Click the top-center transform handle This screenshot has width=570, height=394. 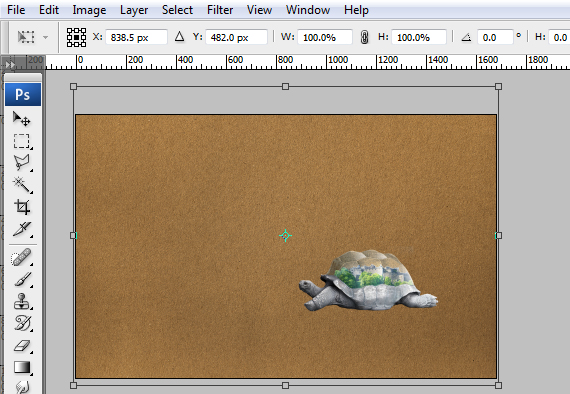coord(285,87)
